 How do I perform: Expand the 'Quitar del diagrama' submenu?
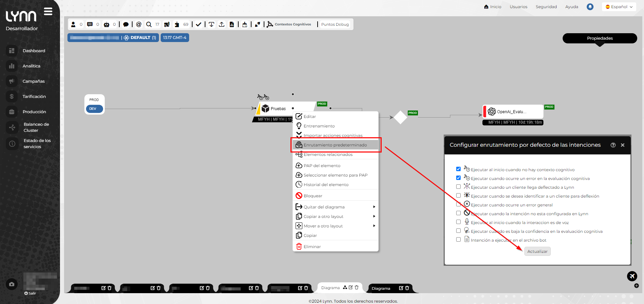(374, 207)
